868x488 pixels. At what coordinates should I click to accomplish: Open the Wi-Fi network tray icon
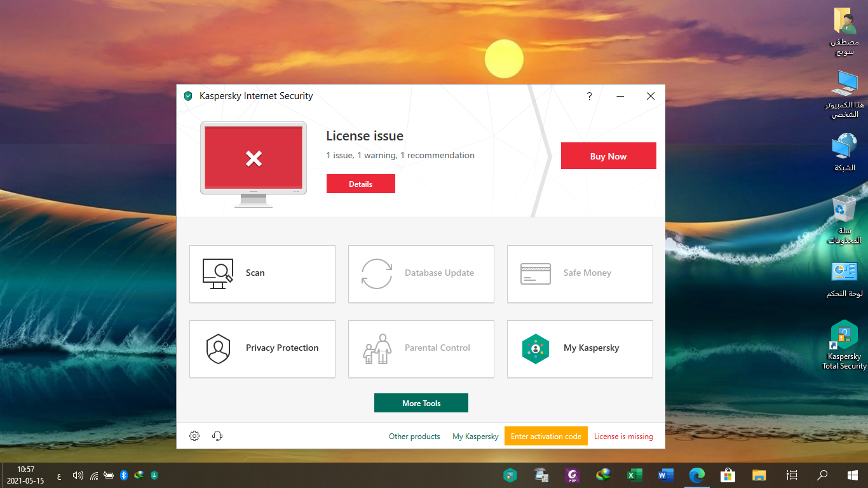click(94, 475)
